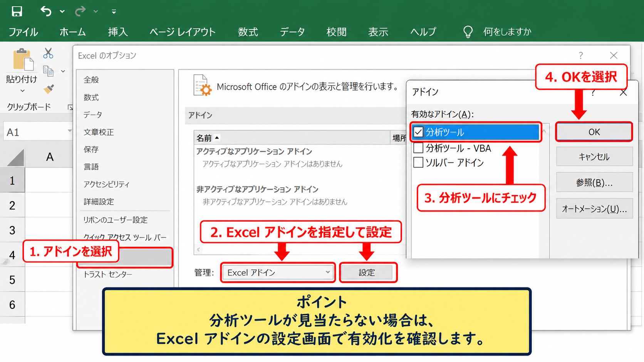Screen dimensions: 644x362
Task: Select 全般 in Excel options sidebar
Action: tap(91, 80)
